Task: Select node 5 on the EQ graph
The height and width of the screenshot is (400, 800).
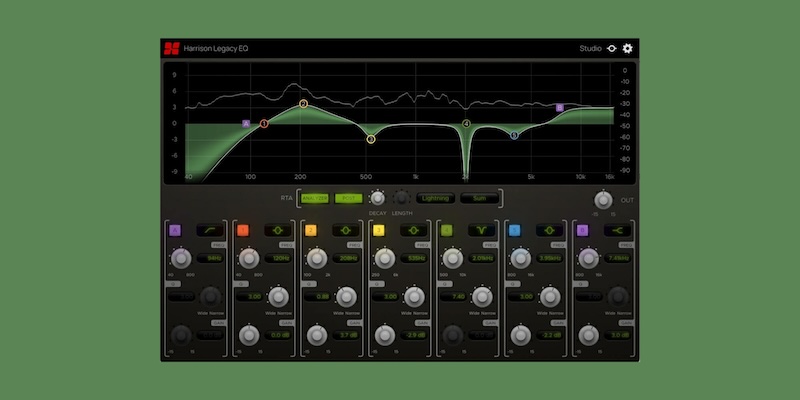Action: (x=514, y=135)
